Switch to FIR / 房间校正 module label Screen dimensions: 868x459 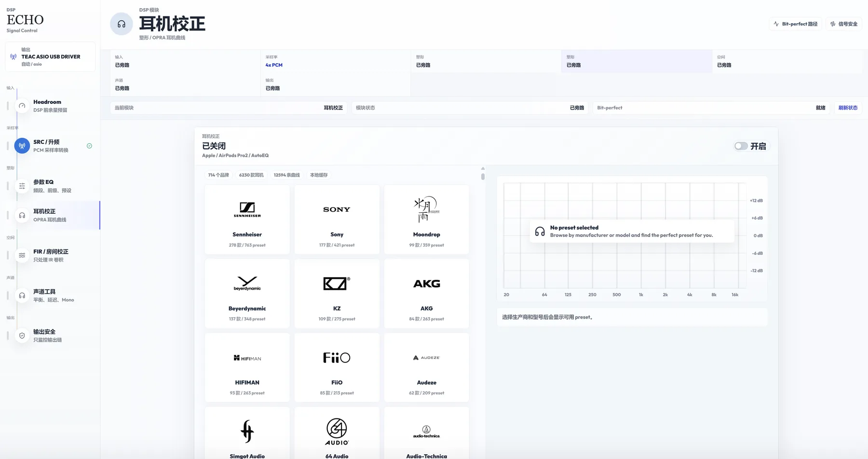pyautogui.click(x=51, y=251)
